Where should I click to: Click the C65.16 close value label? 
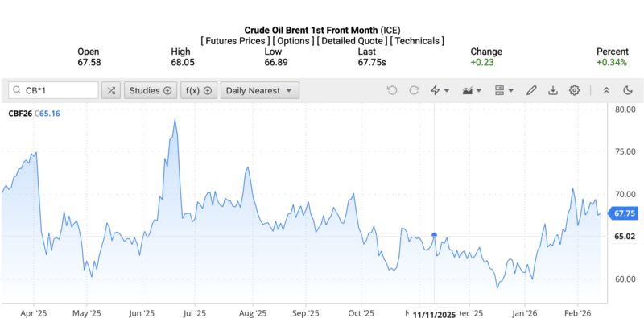point(47,114)
